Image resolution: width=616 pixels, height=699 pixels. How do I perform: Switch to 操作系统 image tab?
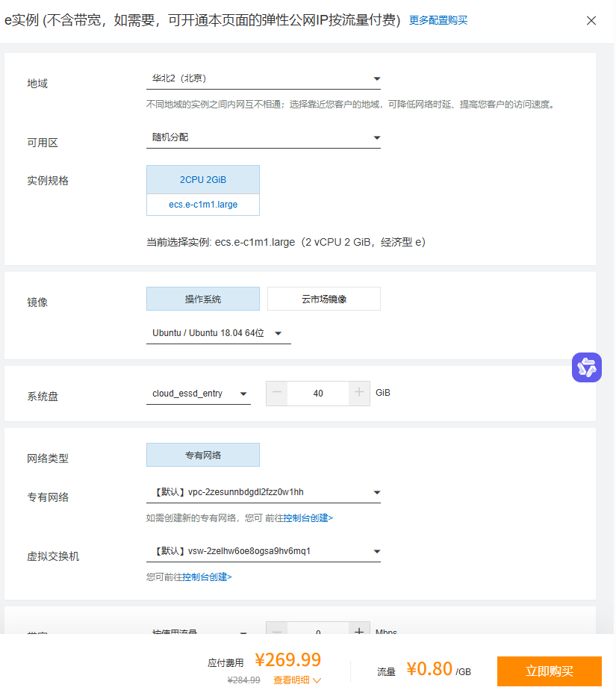point(203,299)
